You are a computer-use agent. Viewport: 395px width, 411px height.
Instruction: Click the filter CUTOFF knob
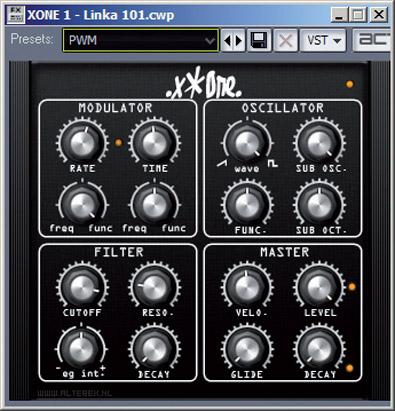click(82, 286)
